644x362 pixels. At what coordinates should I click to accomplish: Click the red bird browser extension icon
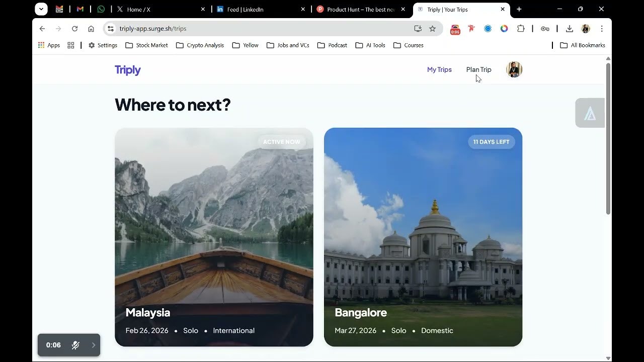tap(471, 29)
